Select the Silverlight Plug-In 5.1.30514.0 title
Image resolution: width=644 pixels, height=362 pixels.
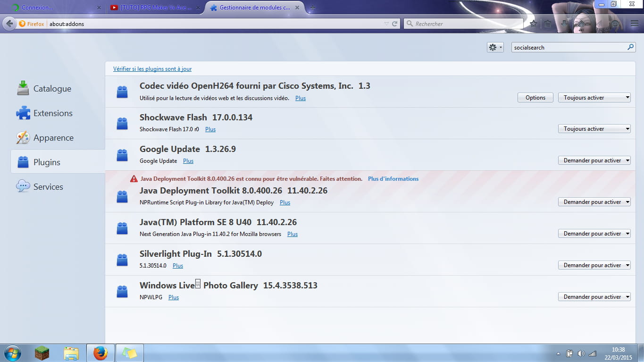coord(201,254)
